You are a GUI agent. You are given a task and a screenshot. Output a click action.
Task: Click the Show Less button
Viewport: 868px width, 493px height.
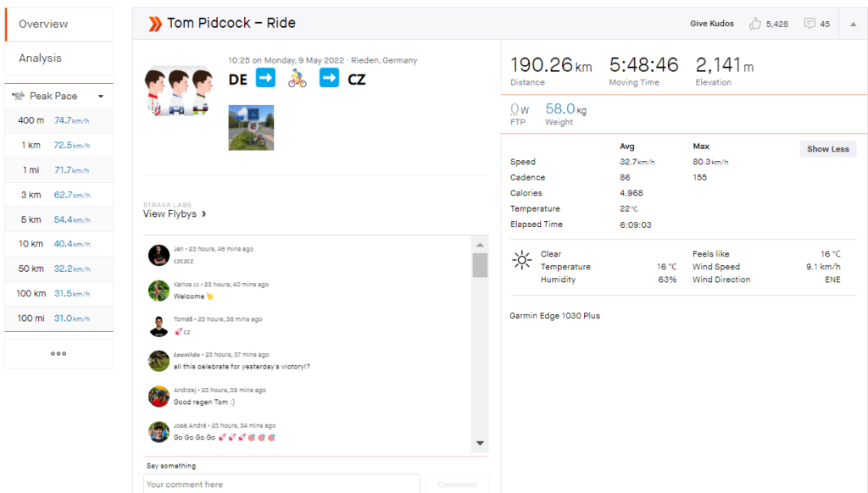tap(827, 149)
